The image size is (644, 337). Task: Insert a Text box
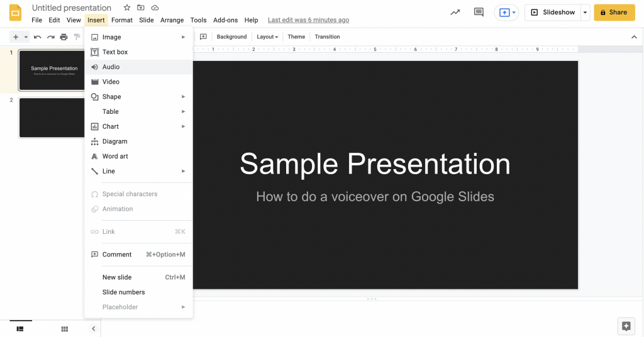(x=138, y=52)
